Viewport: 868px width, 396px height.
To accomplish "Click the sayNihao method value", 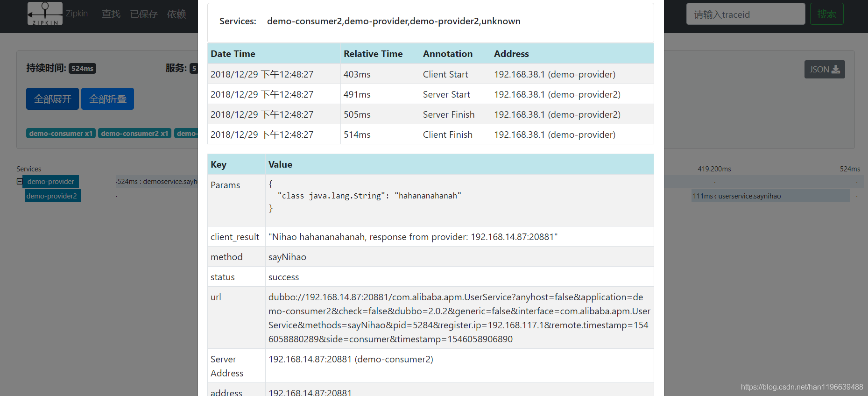I will pyautogui.click(x=287, y=257).
